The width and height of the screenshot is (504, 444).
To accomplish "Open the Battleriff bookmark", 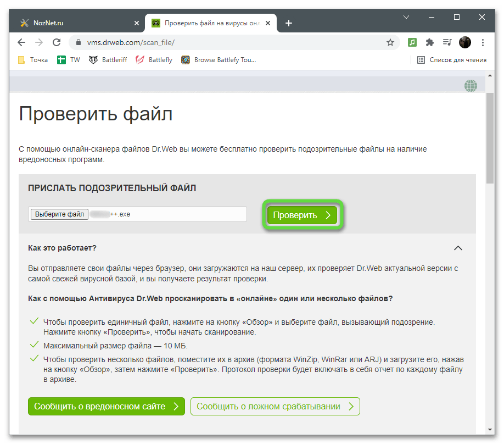I will tap(108, 60).
